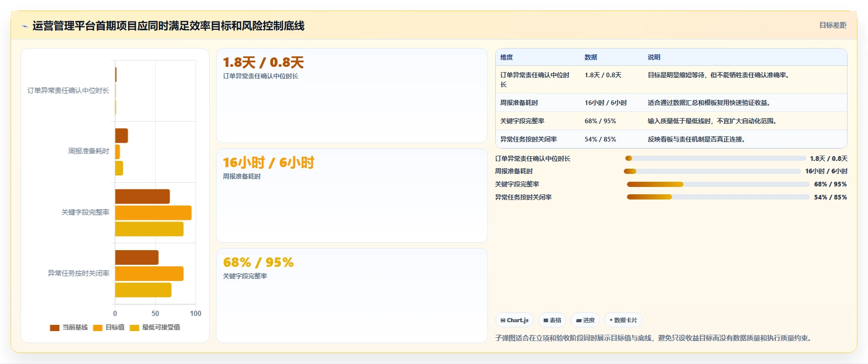Toggle the 目标值 legend color swatch

tap(98, 327)
